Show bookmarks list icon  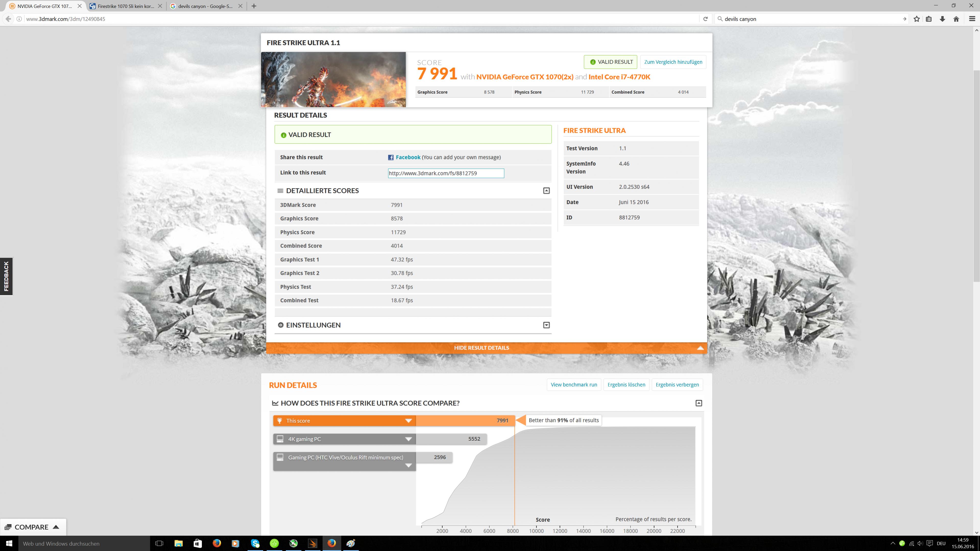pyautogui.click(x=929, y=19)
